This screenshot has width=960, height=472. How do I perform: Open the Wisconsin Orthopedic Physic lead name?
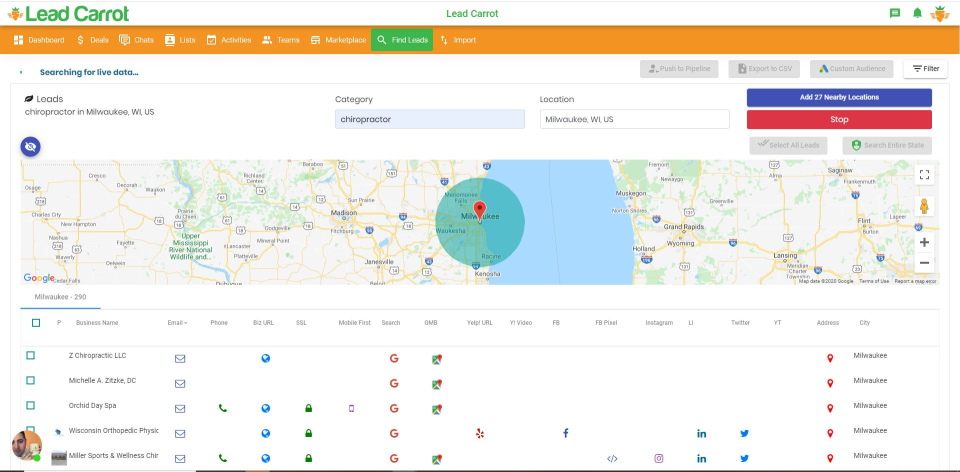(x=113, y=431)
